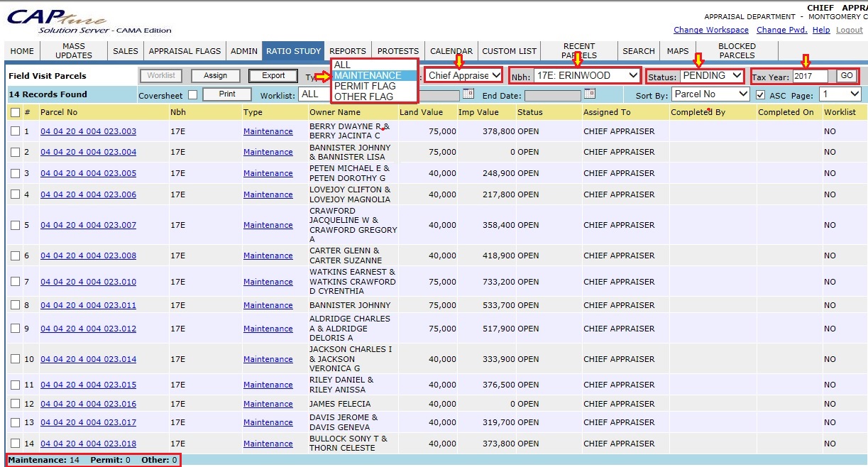Check the Coversheet checkbox
The height and width of the screenshot is (467, 868).
[x=193, y=95]
